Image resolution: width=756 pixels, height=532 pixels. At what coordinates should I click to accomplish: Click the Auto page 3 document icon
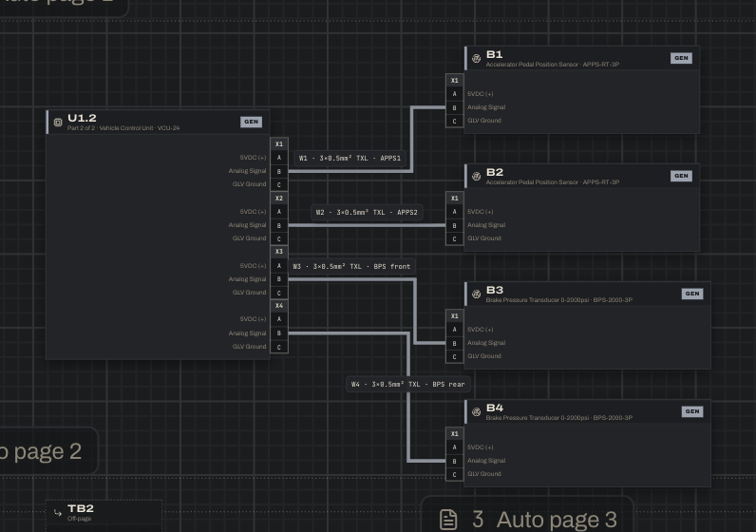[448, 520]
